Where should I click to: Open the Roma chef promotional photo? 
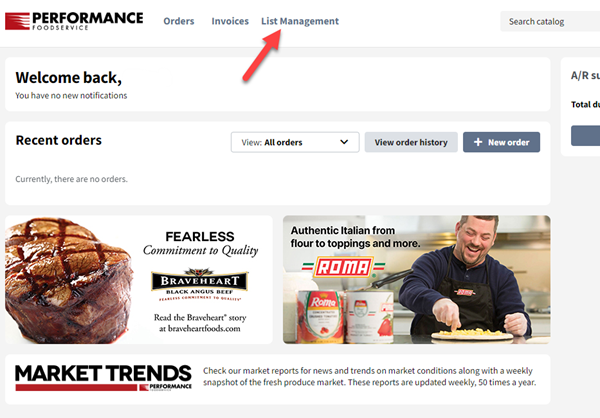(x=417, y=279)
